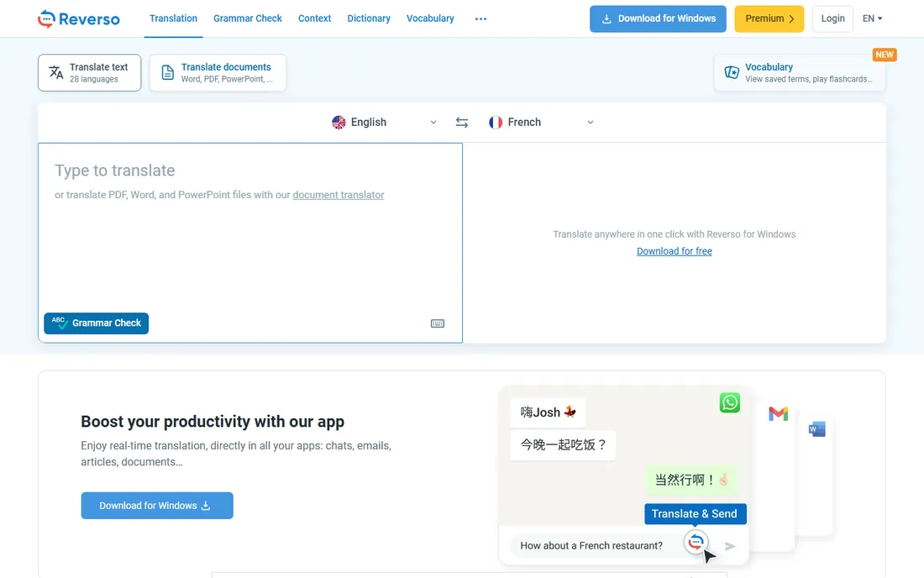Open the Translation tab

click(173, 18)
